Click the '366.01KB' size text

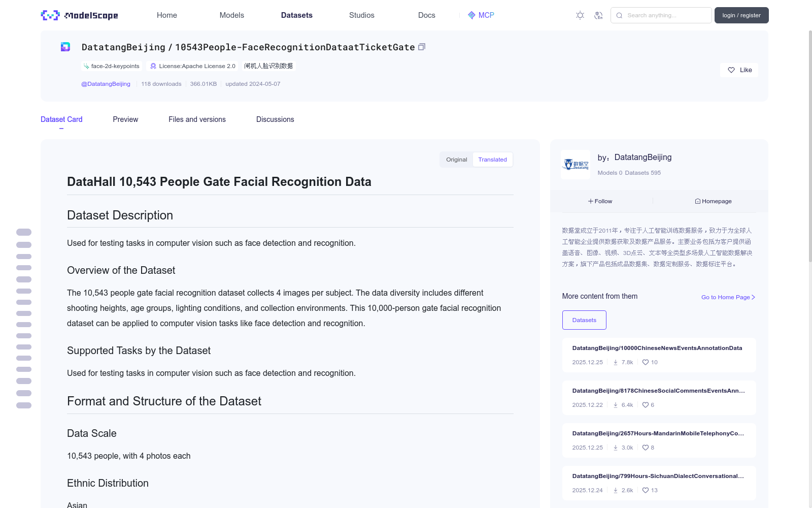[204, 84]
